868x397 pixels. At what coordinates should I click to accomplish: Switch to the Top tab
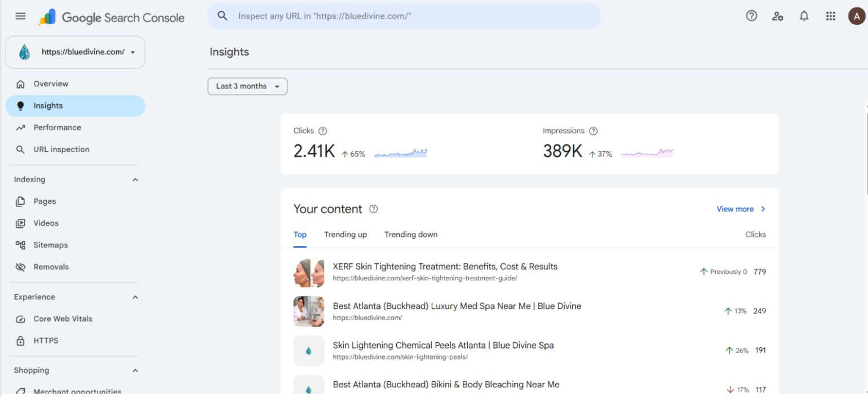(300, 235)
